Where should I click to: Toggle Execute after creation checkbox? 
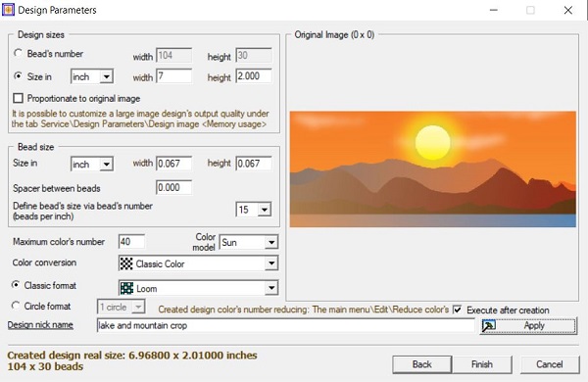tap(457, 310)
